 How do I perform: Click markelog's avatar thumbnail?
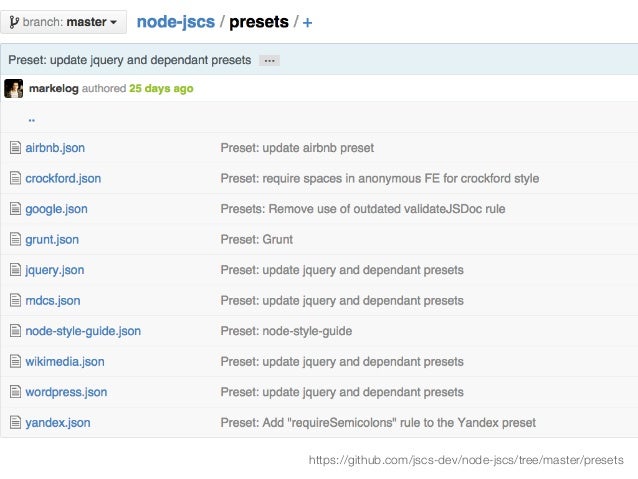14,88
